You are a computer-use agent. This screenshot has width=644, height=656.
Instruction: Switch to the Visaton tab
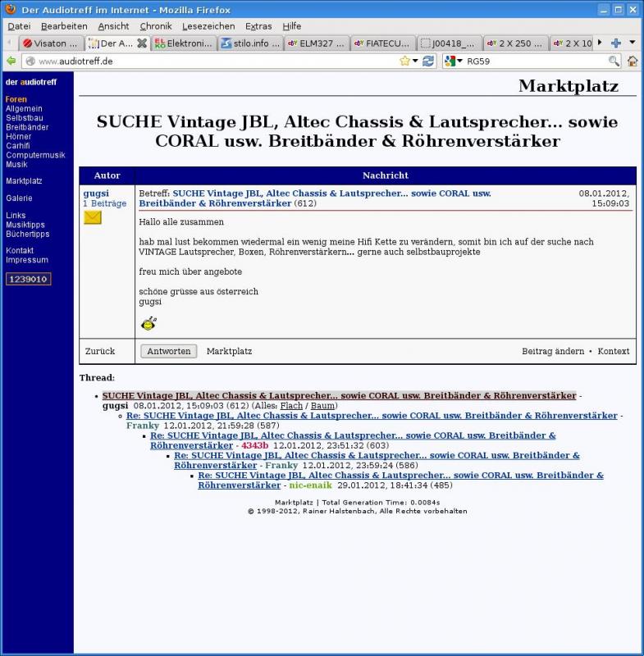click(x=50, y=43)
